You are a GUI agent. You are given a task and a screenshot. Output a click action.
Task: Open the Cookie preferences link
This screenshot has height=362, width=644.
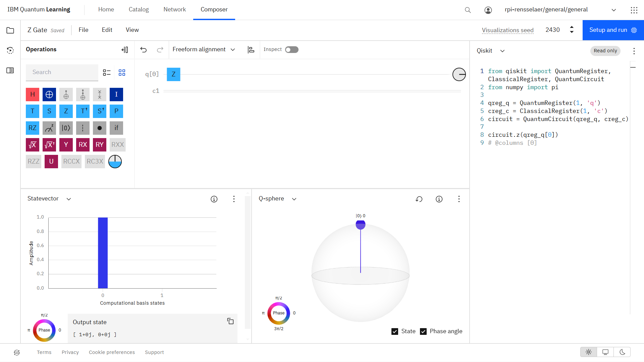point(112,352)
